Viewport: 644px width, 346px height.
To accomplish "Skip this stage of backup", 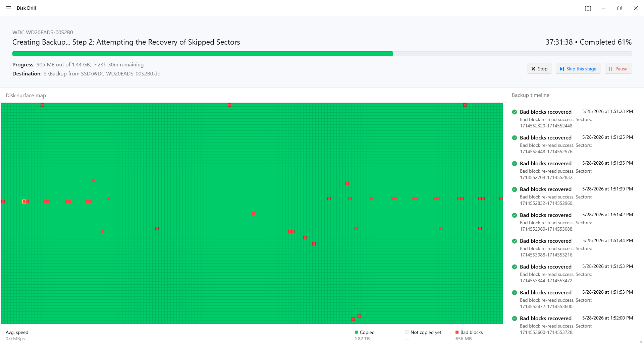I will pyautogui.click(x=578, y=69).
